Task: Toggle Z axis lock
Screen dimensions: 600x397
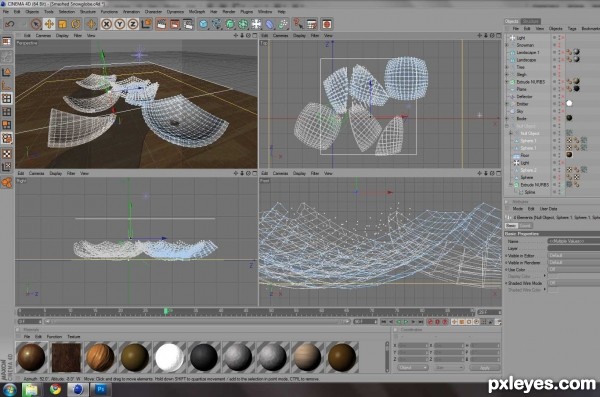Action: [x=133, y=24]
